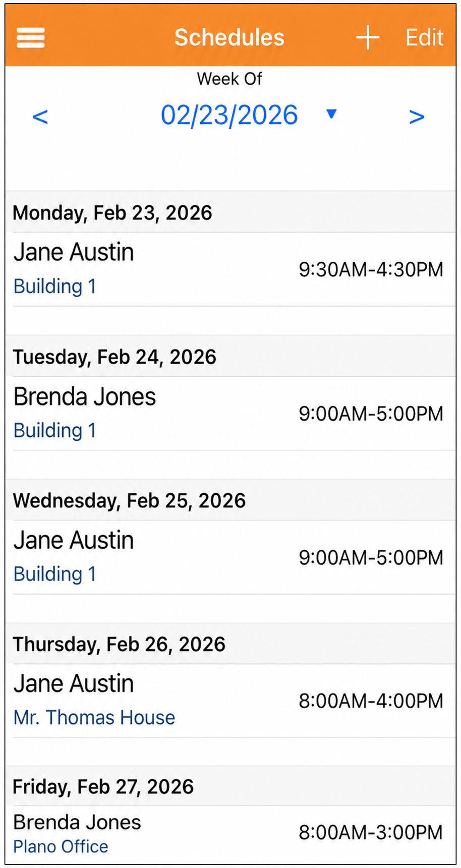This screenshot has width=461, height=868.
Task: Open the hamburger menu
Action: 30,37
